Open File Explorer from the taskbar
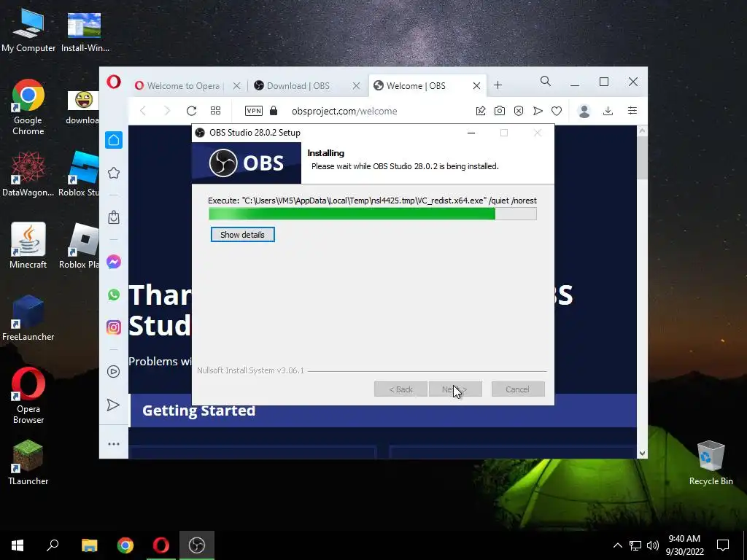The height and width of the screenshot is (560, 747). pyautogui.click(x=89, y=545)
